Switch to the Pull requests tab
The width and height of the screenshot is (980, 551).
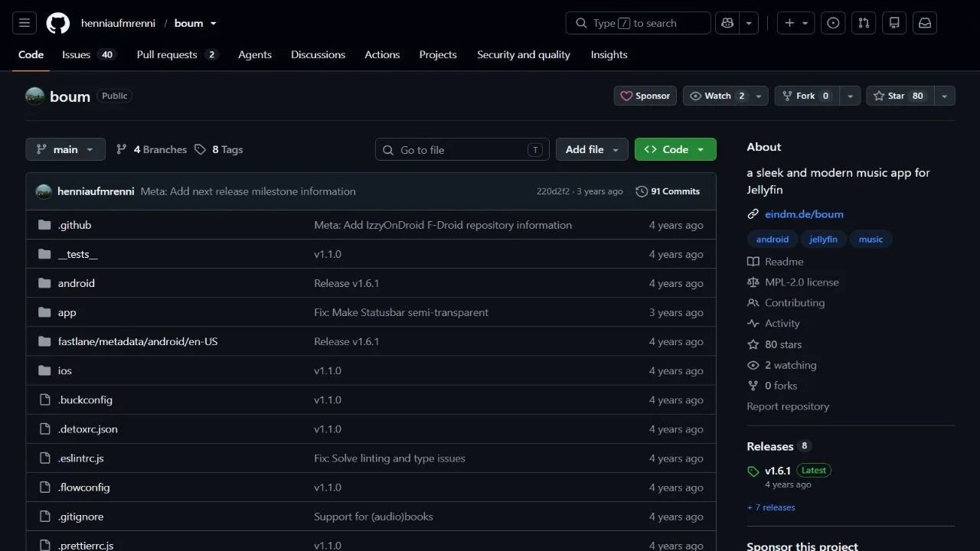coord(177,54)
